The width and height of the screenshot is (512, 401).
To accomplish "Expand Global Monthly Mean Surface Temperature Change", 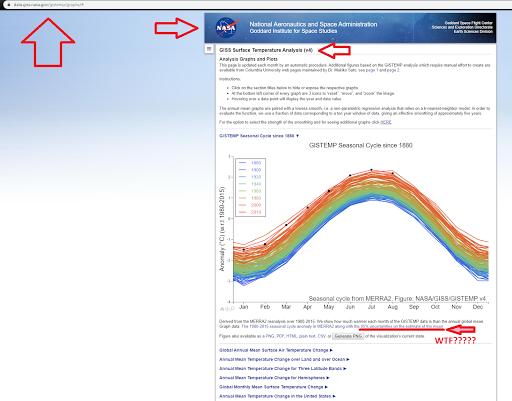I will pos(273,387).
